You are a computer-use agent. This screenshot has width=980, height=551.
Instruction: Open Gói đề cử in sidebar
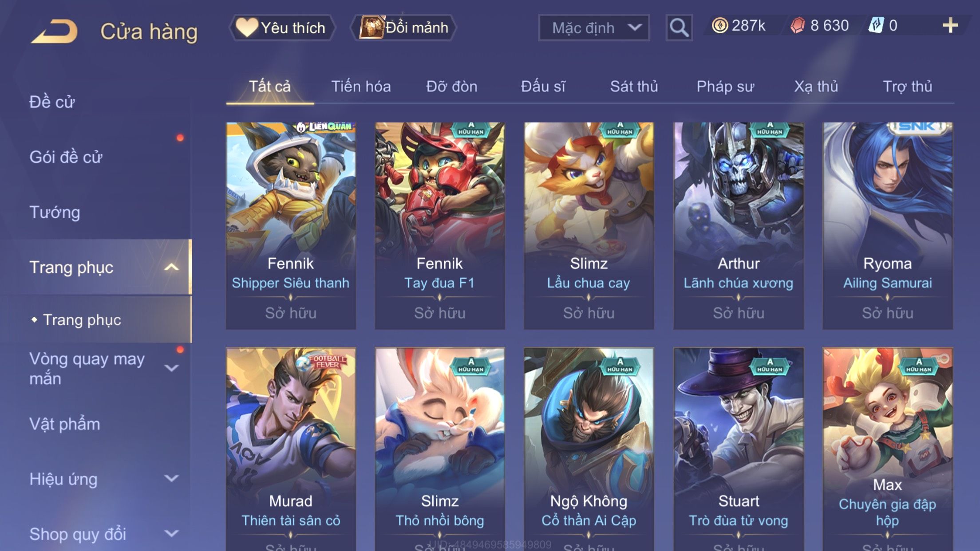[x=66, y=157]
